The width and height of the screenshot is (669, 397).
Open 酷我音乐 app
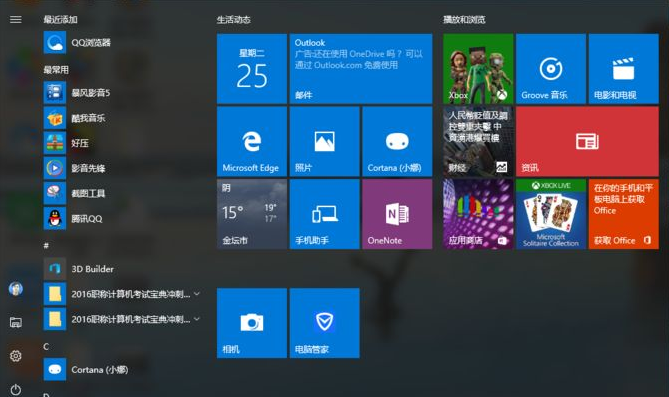click(122, 118)
